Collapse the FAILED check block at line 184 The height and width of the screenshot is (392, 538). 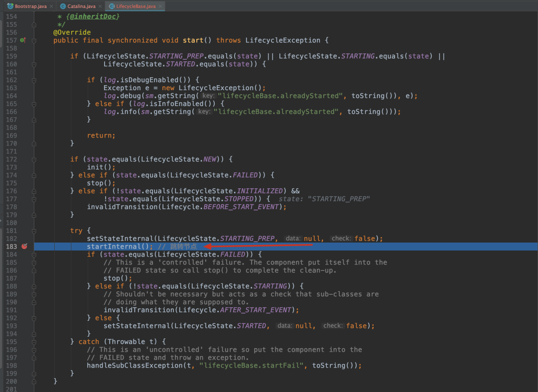34,255
